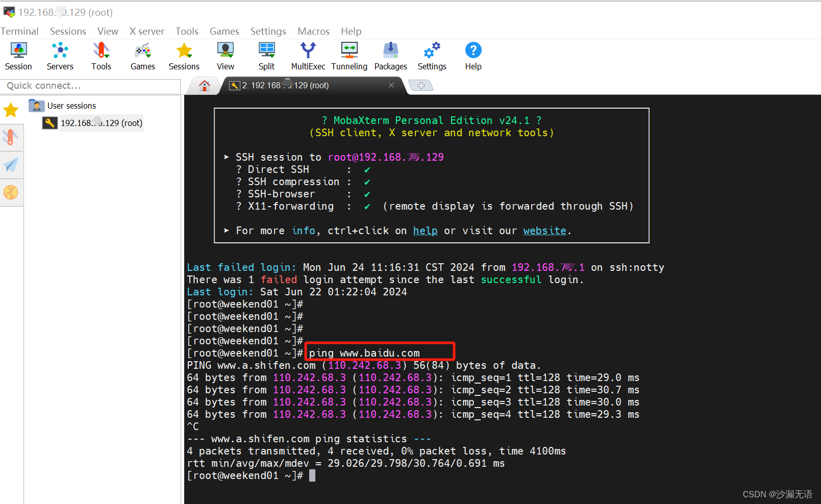Click the ping statistics header line
This screenshot has height=504, width=821.
tap(309, 439)
